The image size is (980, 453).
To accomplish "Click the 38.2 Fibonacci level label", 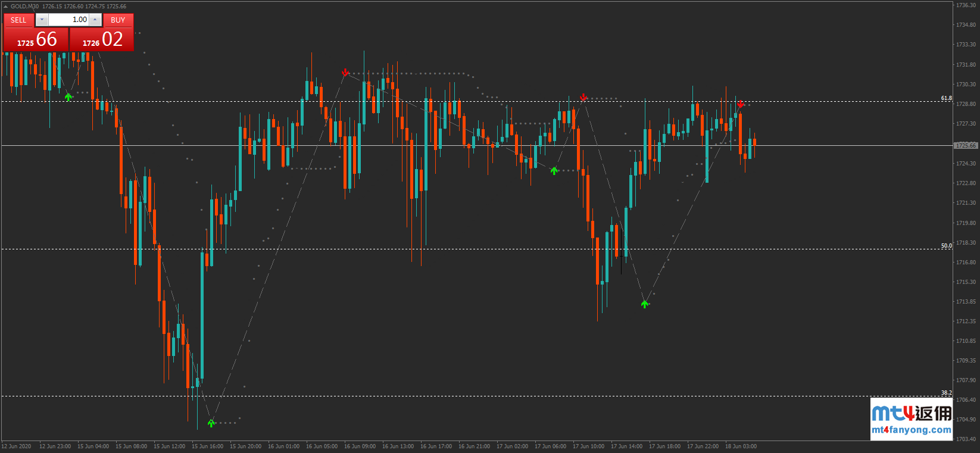I will 946,392.
